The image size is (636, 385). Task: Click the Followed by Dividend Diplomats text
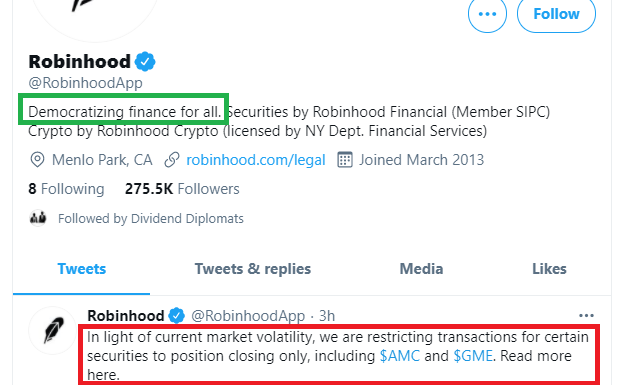pyautogui.click(x=150, y=219)
